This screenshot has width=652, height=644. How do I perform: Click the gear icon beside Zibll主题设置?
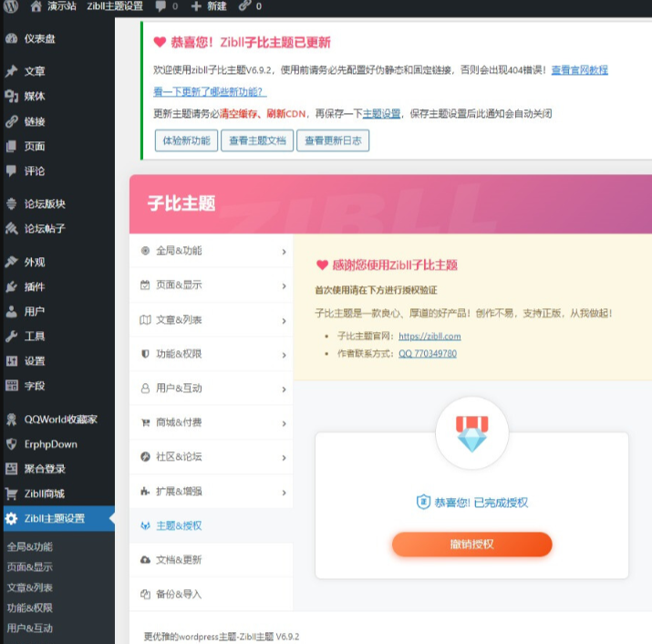click(x=11, y=519)
